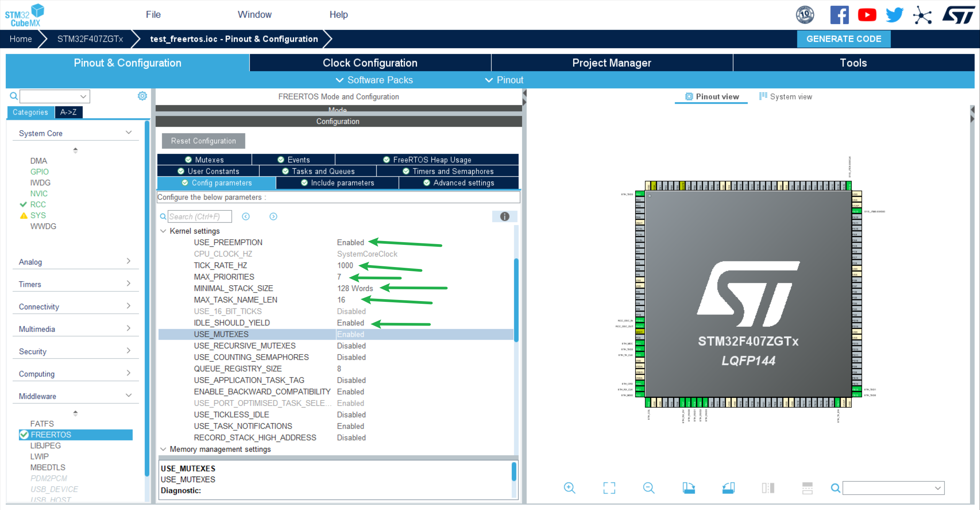Click the ST logo in header
Image resolution: width=980 pixels, height=510 pixels.
point(958,15)
